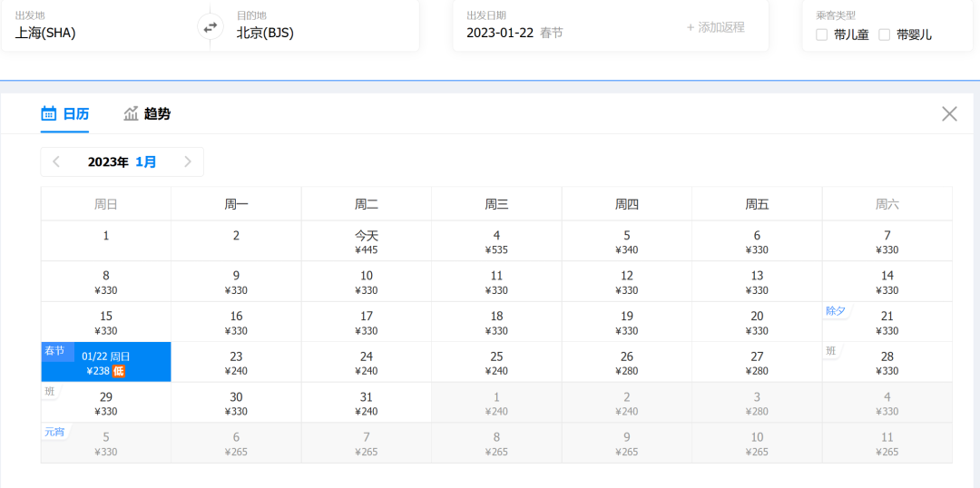The height and width of the screenshot is (488, 980).
Task: Select January 13 date cell
Action: click(757, 281)
